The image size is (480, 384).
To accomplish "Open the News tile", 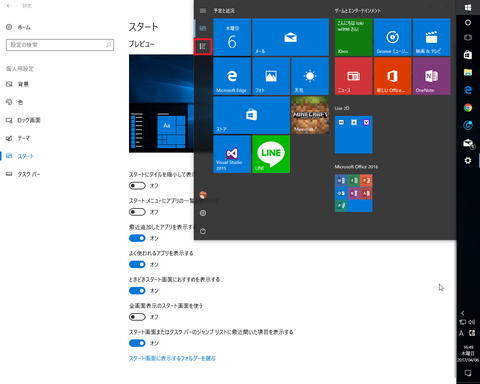I will coord(353,76).
